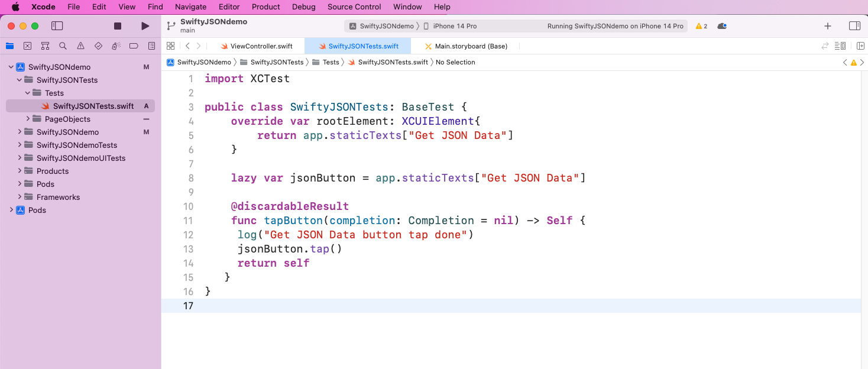The height and width of the screenshot is (369, 868).
Task: Click the warnings indicator showing 2
Action: point(701,26)
